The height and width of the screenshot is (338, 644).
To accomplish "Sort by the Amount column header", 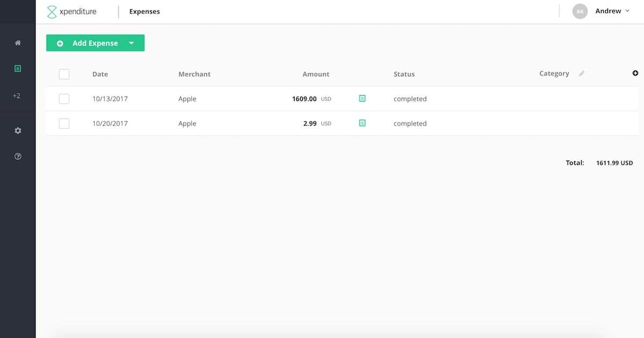I will click(x=316, y=74).
